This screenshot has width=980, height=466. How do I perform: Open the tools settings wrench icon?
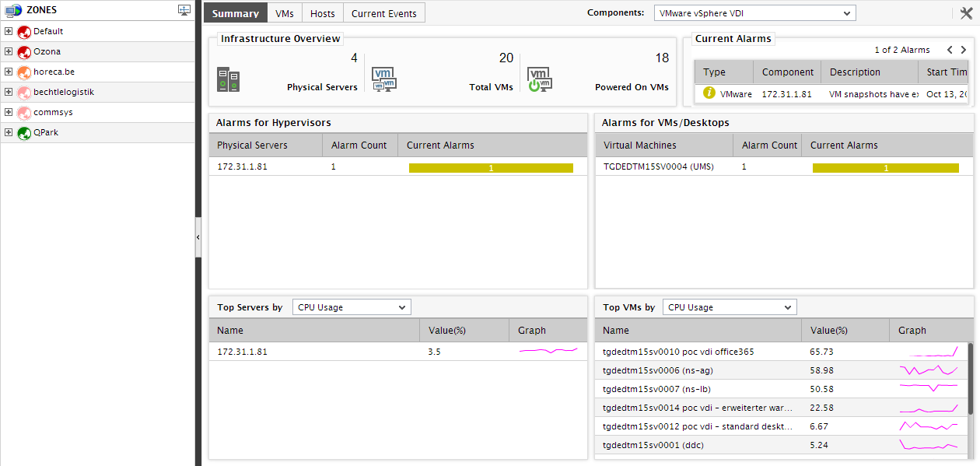[966, 13]
